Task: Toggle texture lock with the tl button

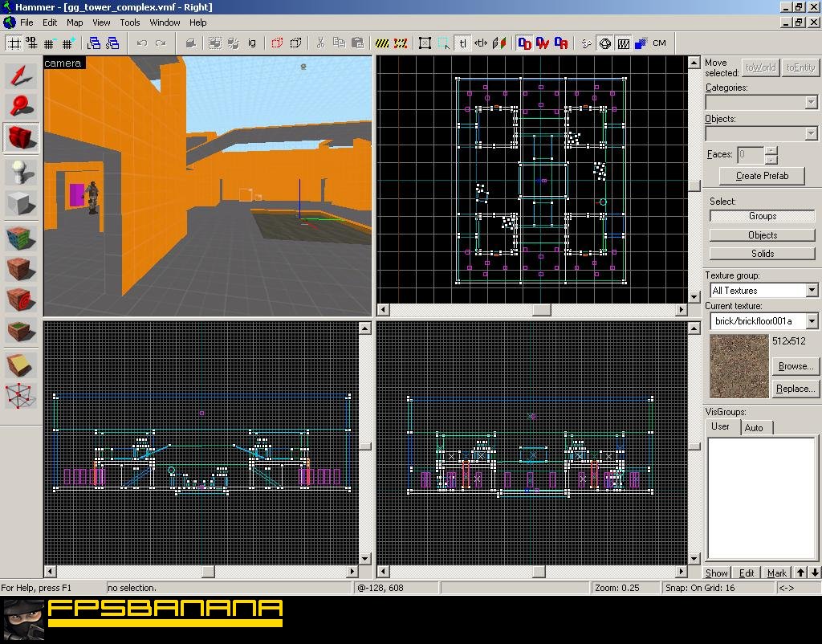Action: tap(463, 43)
